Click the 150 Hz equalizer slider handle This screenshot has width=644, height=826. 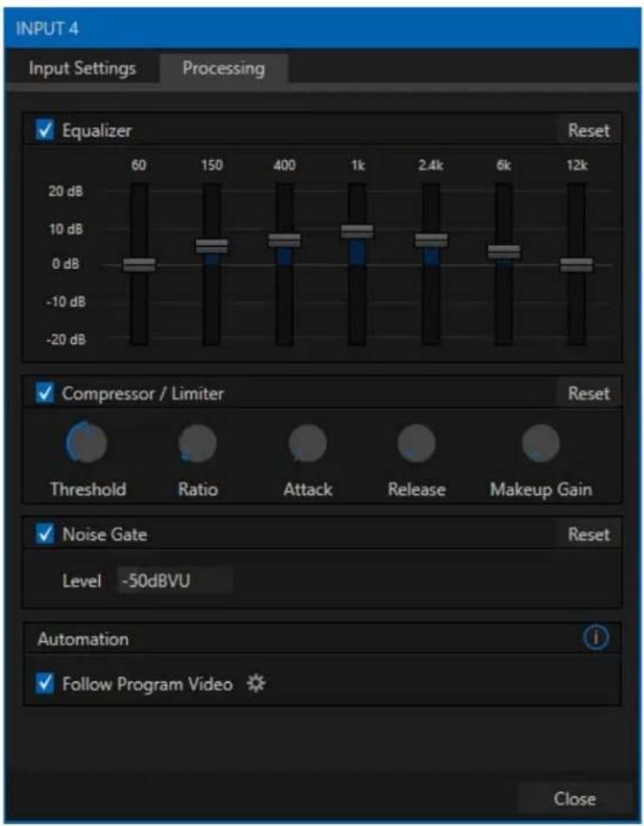click(x=212, y=246)
